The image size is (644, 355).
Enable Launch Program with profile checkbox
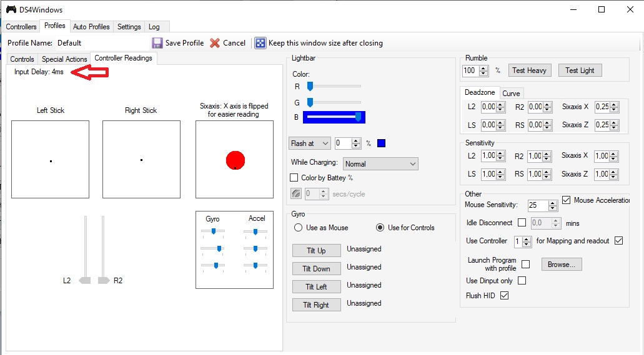tap(526, 265)
